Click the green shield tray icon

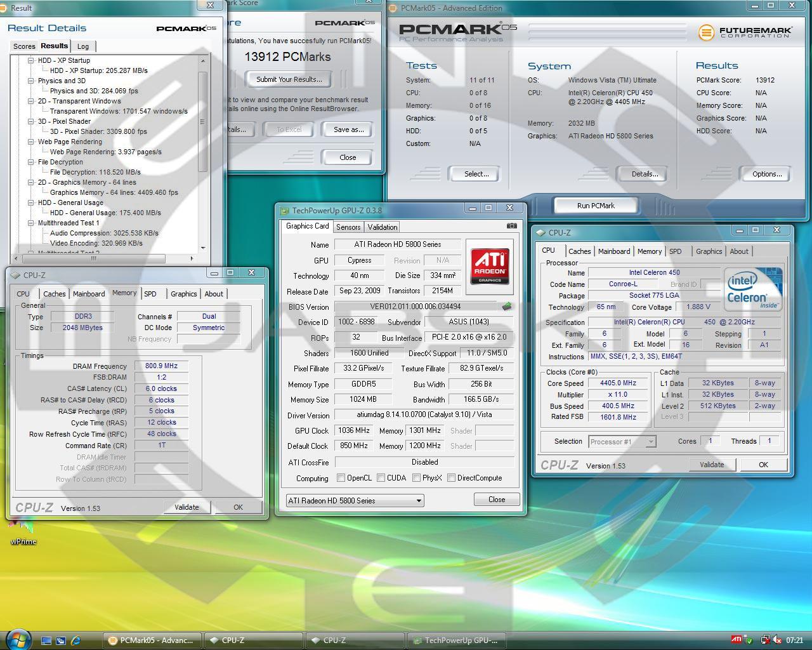(749, 640)
